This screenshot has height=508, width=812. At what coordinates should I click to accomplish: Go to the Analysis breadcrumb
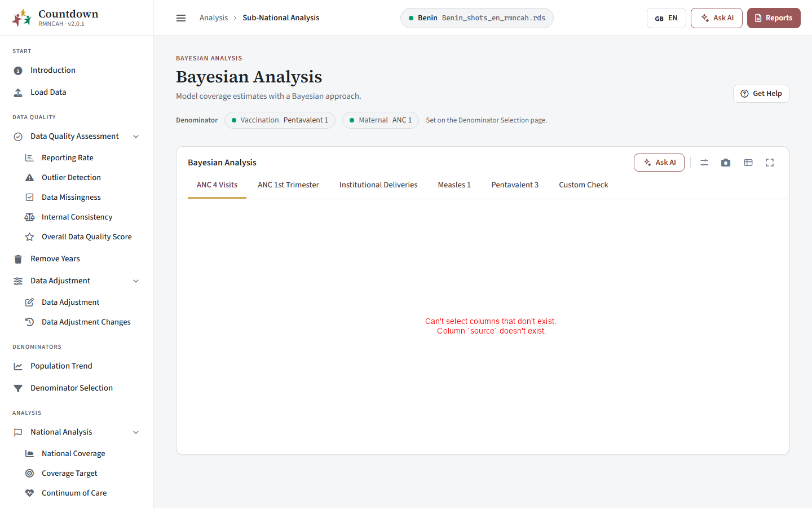pyautogui.click(x=214, y=18)
